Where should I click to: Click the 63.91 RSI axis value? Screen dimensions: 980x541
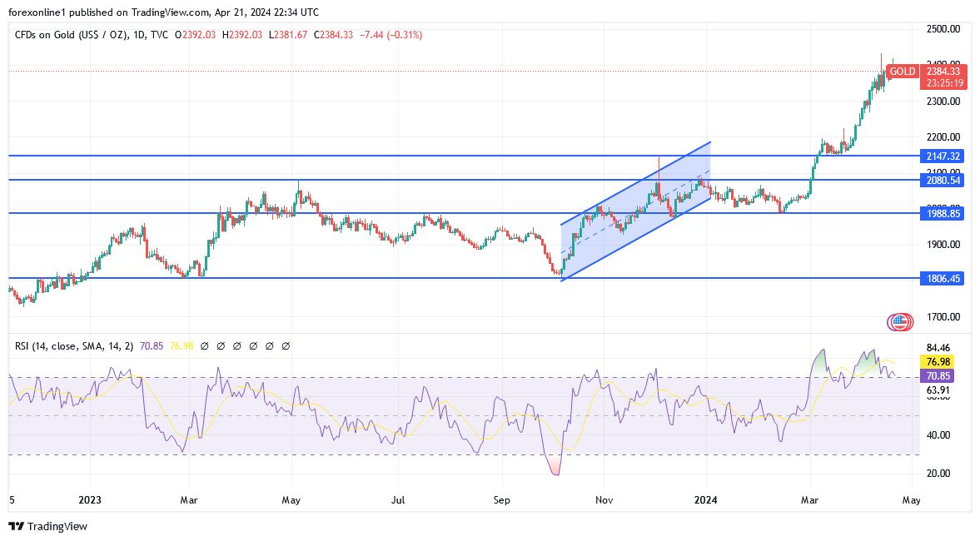938,390
